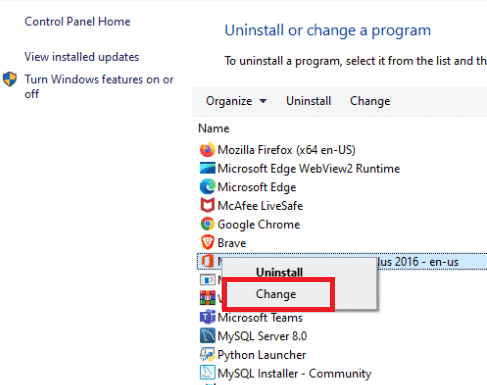Click the Python Launcher icon
This screenshot has height=385, width=487.
207,354
